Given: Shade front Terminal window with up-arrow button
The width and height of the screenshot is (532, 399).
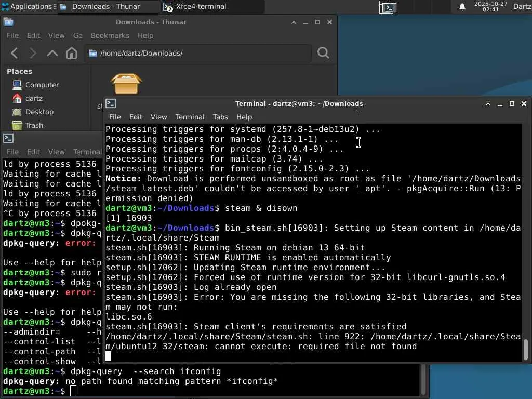Looking at the screenshot, I should tap(488, 104).
